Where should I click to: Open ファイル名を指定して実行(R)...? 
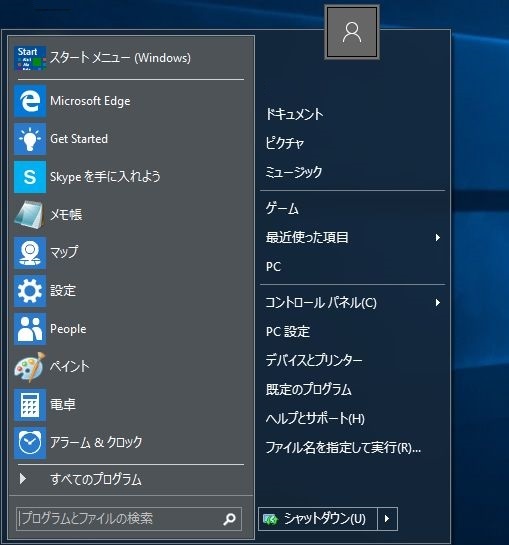point(343,448)
